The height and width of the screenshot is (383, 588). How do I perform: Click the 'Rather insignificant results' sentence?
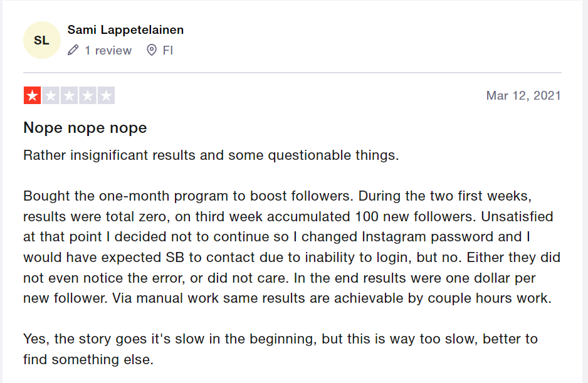[x=211, y=155]
